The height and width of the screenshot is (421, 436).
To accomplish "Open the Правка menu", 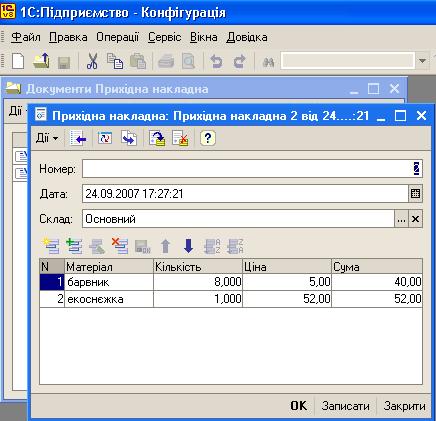I will [x=68, y=37].
